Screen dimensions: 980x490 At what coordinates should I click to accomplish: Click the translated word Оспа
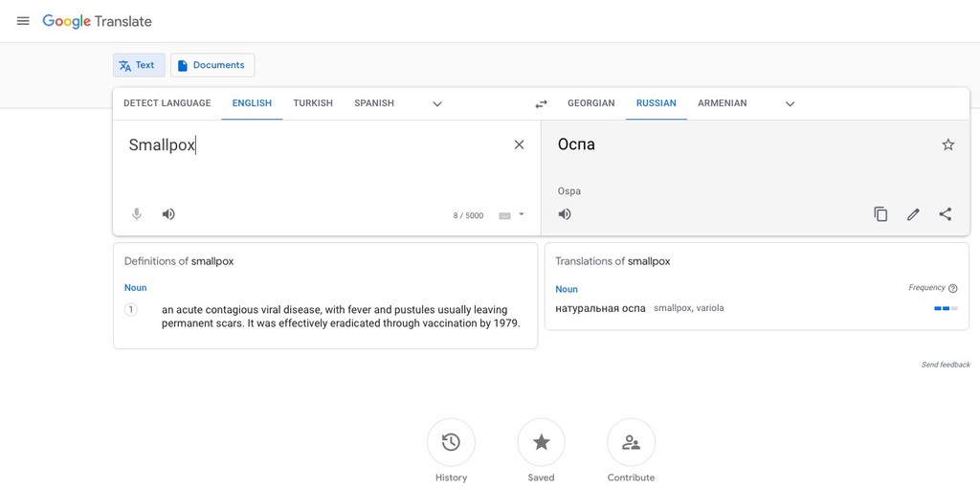[576, 145]
